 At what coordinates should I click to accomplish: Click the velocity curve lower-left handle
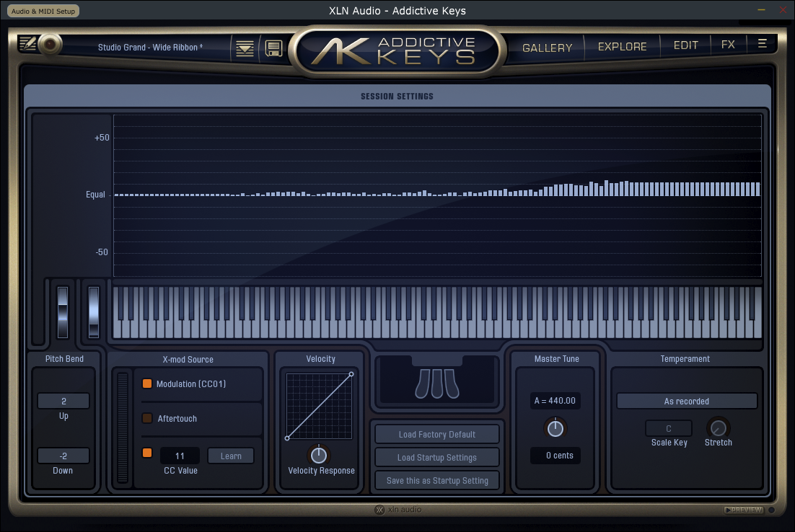287,438
